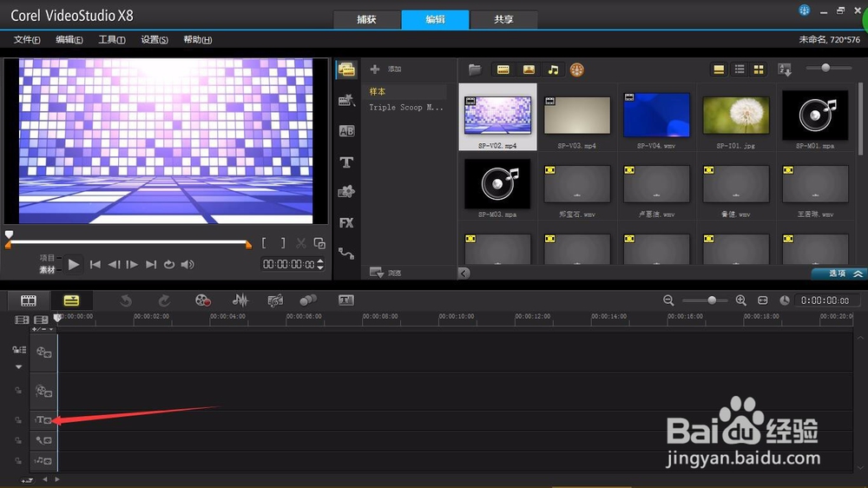
Task: Fit project in timeline window
Action: (763, 300)
